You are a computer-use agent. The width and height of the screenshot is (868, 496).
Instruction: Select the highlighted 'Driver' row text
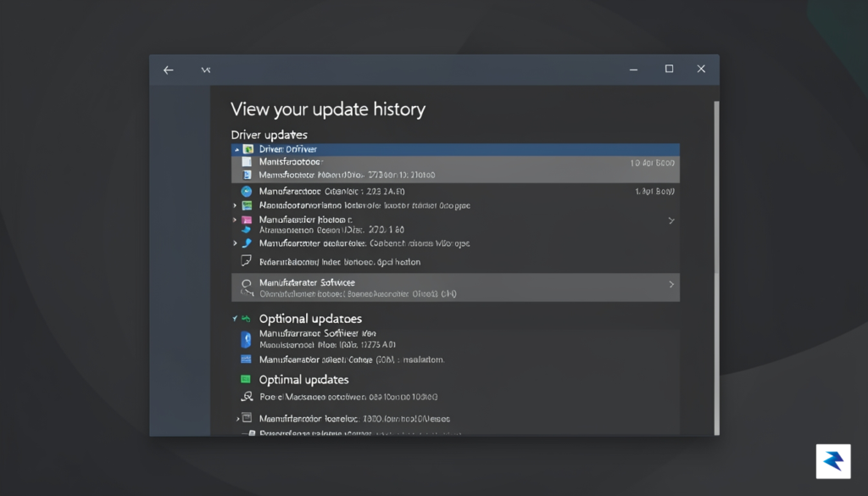pyautogui.click(x=288, y=149)
